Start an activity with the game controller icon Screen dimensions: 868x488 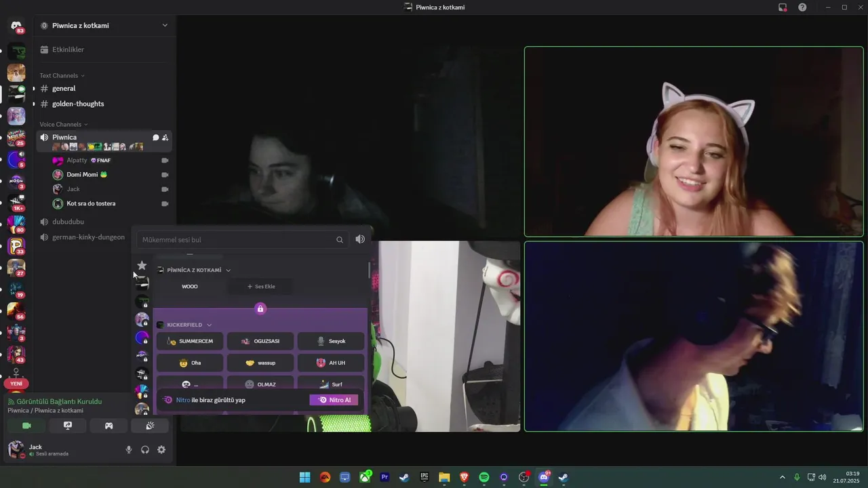[108, 426]
